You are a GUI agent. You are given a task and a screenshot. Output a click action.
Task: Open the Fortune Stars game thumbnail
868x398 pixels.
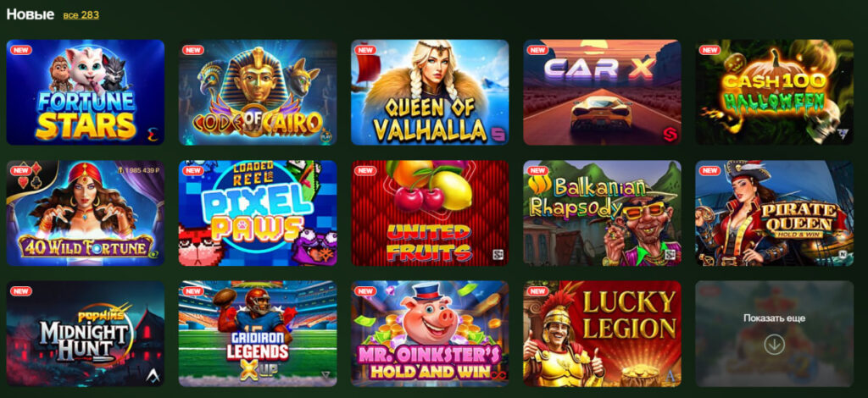pyautogui.click(x=86, y=92)
